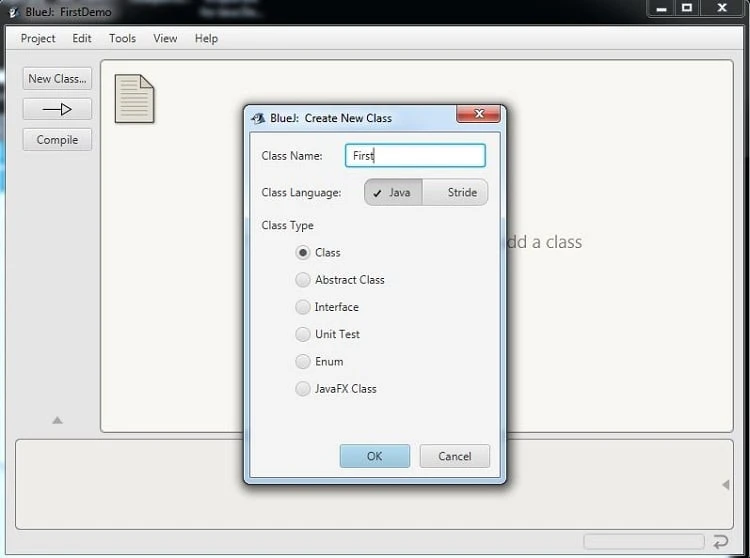This screenshot has width=750, height=558.
Task: Close the Create New Class dialog
Action: pos(478,115)
